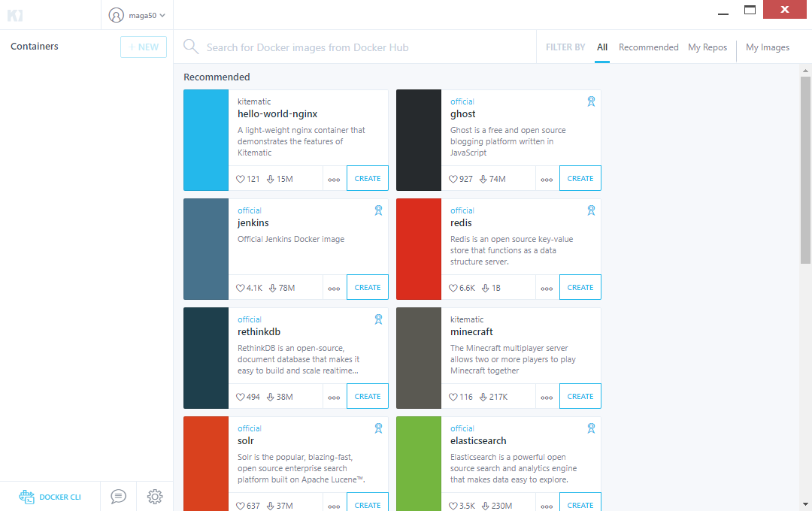This screenshot has height=511, width=812.
Task: Click the official badge icon on rethinkdb
Action: [x=378, y=319]
